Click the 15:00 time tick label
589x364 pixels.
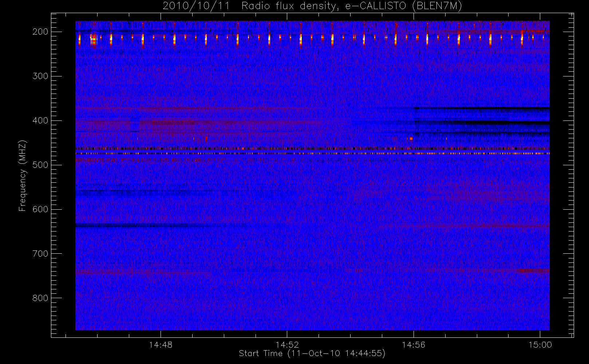click(x=540, y=345)
